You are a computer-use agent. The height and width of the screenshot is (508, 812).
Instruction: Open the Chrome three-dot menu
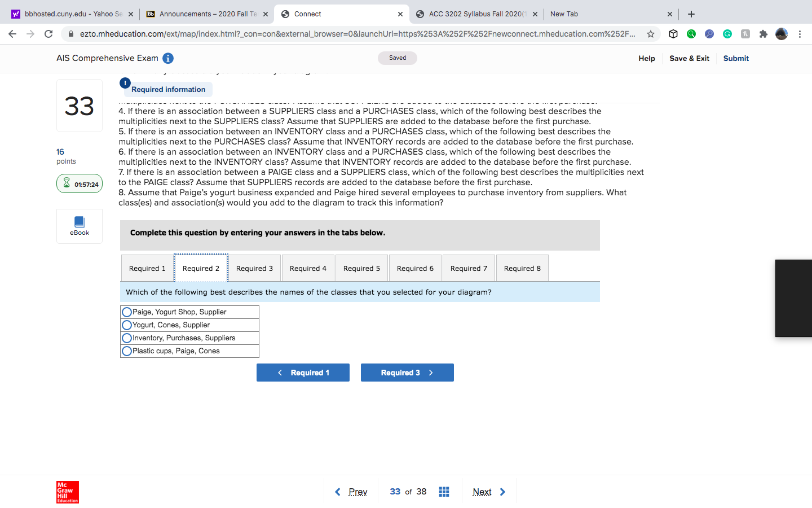click(800, 34)
